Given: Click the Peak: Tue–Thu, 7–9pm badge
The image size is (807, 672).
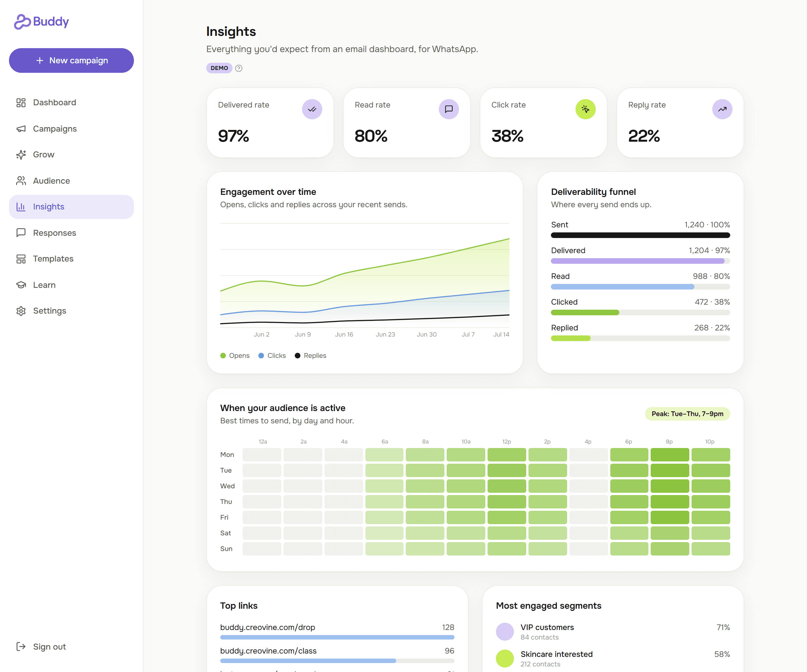Looking at the screenshot, I should 687,414.
